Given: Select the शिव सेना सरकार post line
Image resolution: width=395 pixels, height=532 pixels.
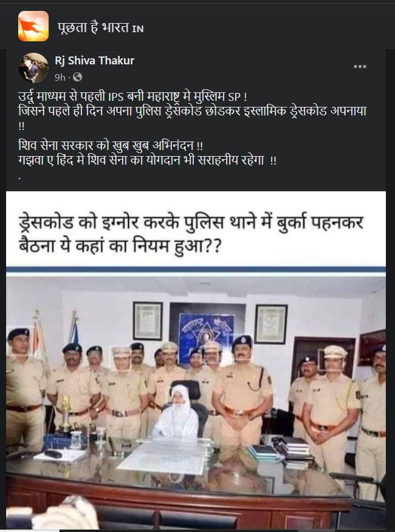Looking at the screenshot, I should click(111, 146).
